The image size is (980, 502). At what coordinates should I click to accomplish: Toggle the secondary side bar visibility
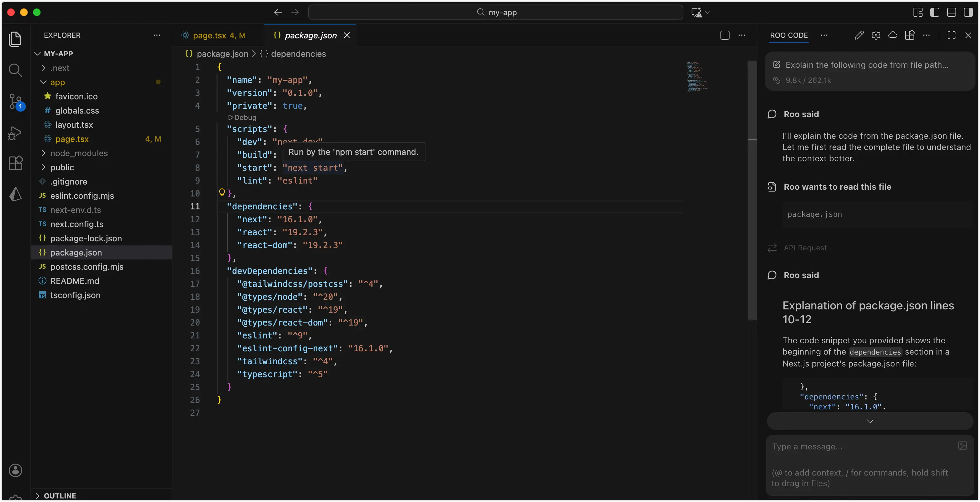pyautogui.click(x=968, y=12)
